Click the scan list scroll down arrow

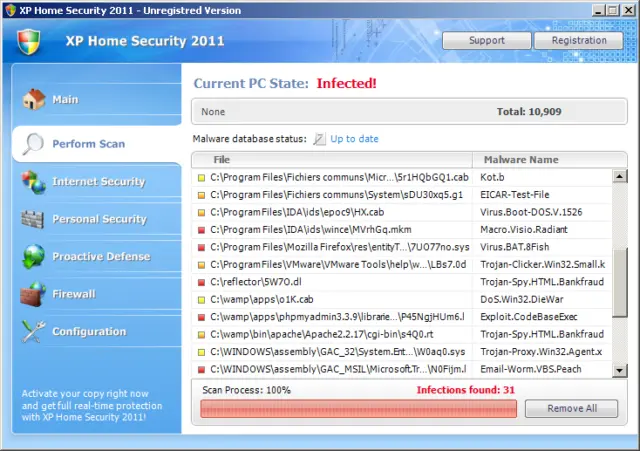[x=620, y=370]
